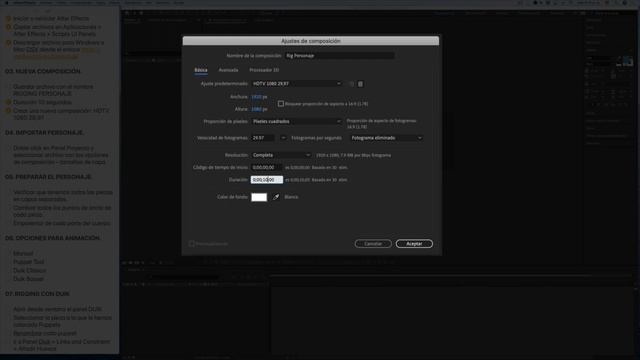Switch to the Procesador 3D tab
Screen dimensions: 640x360
pos(264,70)
